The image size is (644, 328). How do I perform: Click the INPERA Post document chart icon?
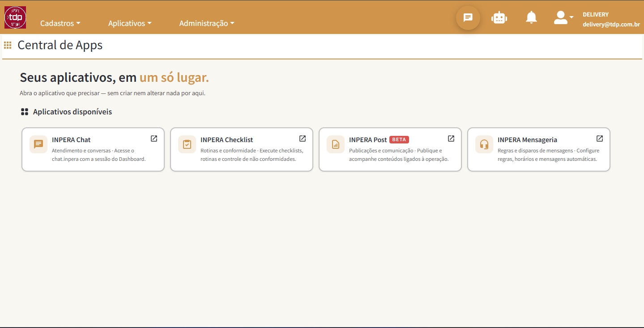[336, 144]
